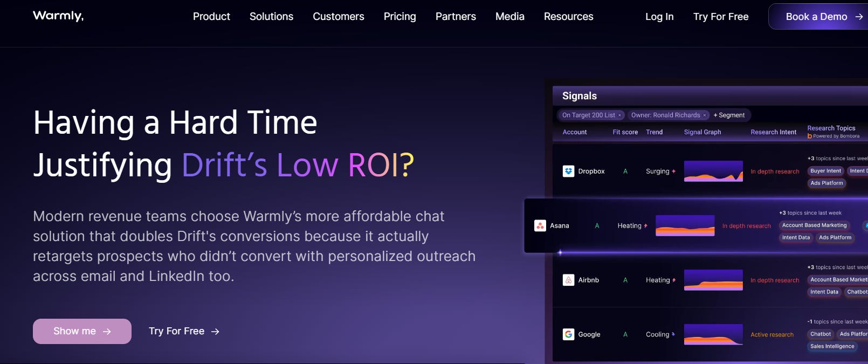This screenshot has height=364, width=868.
Task: Open the Solutions menu
Action: (271, 17)
